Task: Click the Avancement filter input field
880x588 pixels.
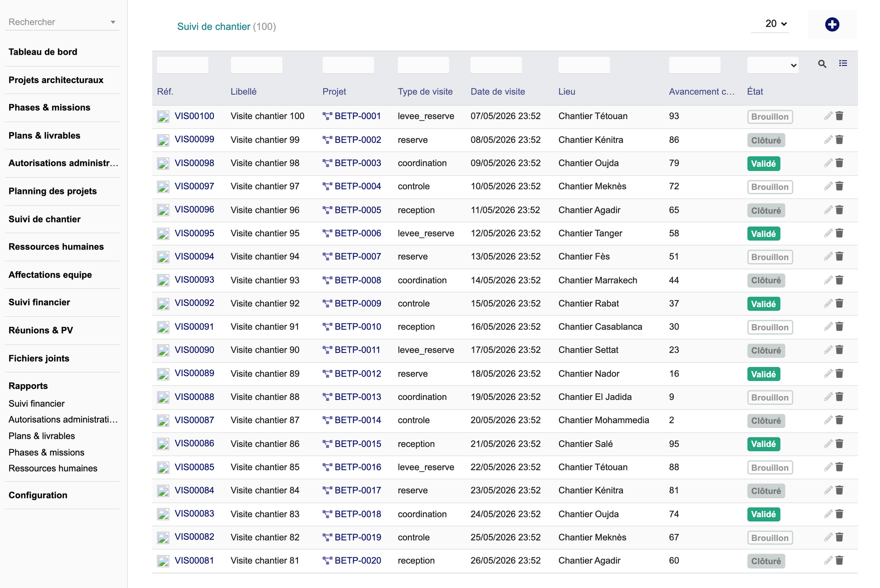Action: click(695, 65)
